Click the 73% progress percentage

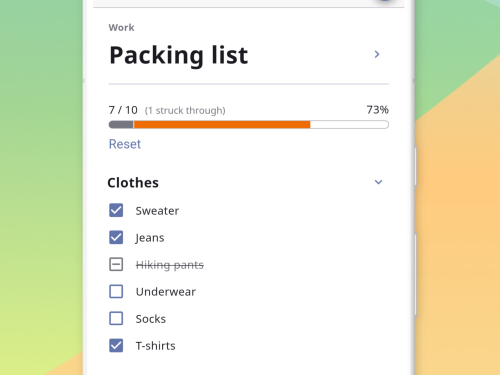pos(377,110)
